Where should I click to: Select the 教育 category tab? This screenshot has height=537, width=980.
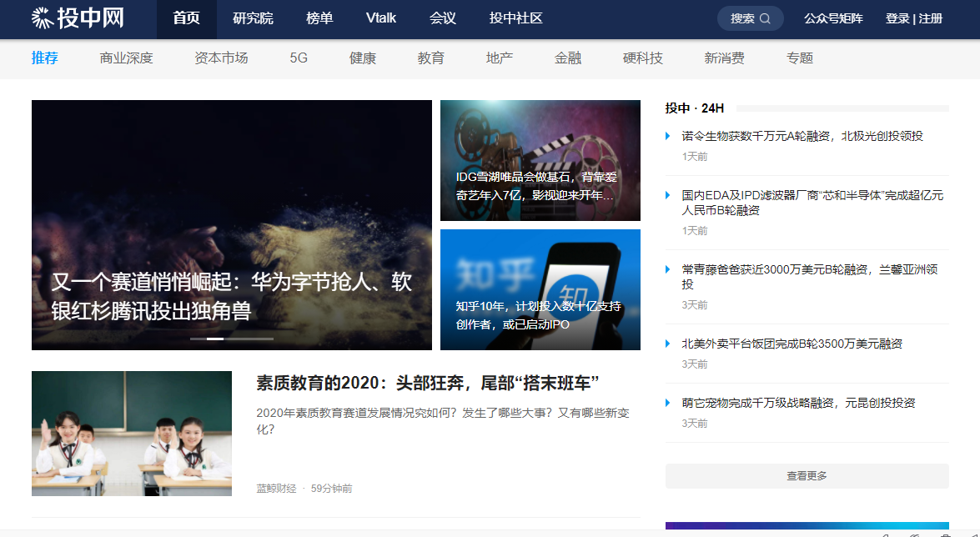pyautogui.click(x=430, y=58)
